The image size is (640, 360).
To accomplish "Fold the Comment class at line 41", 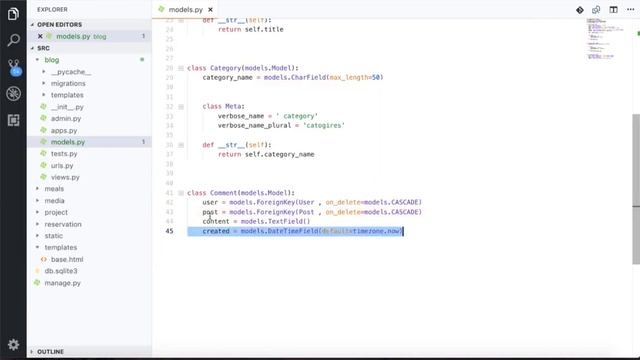I will 181,193.
